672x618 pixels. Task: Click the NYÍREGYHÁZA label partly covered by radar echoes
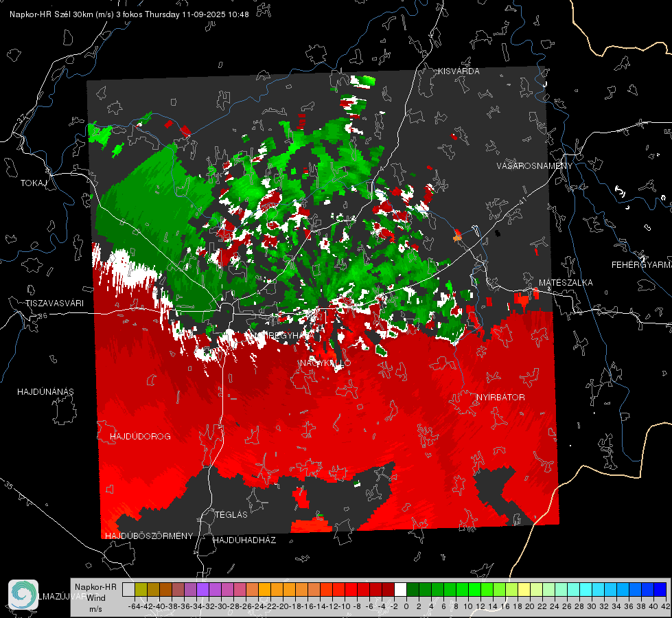[283, 335]
